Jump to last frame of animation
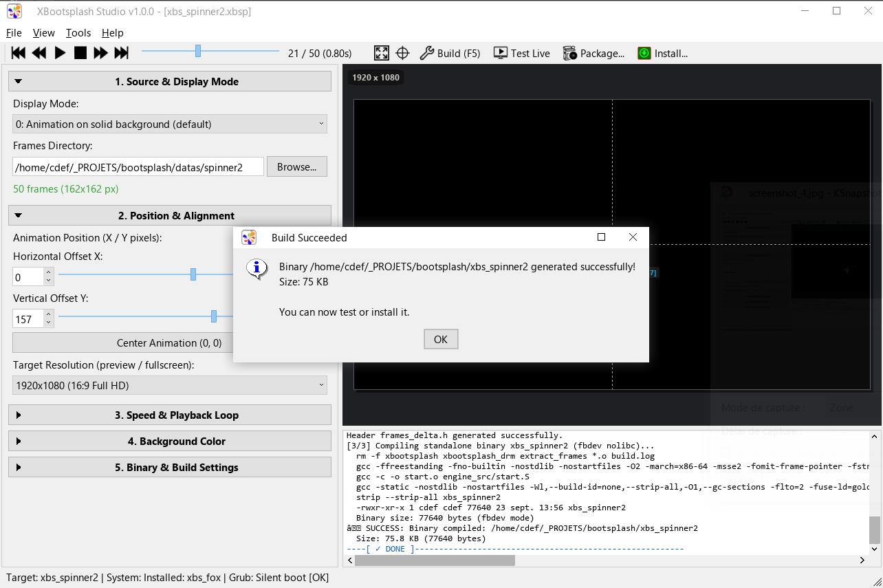 (x=121, y=53)
